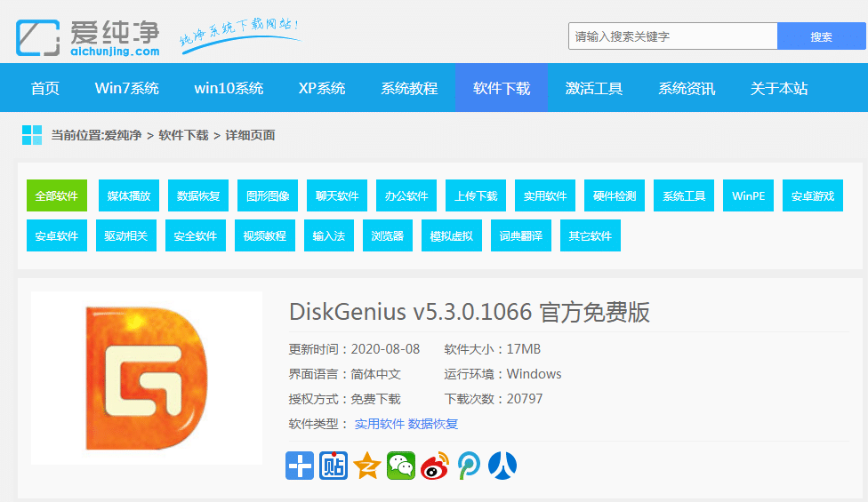Click the download count 20797
Viewport: 868px width, 502px height.
tap(525, 399)
